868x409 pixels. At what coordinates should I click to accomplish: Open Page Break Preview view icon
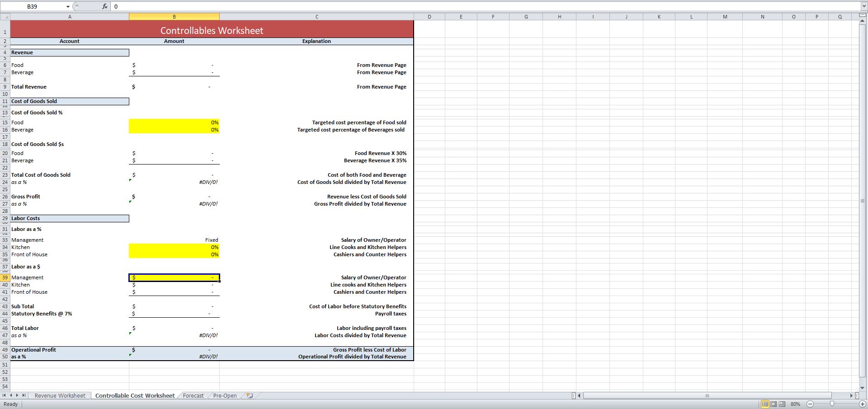(x=783, y=404)
